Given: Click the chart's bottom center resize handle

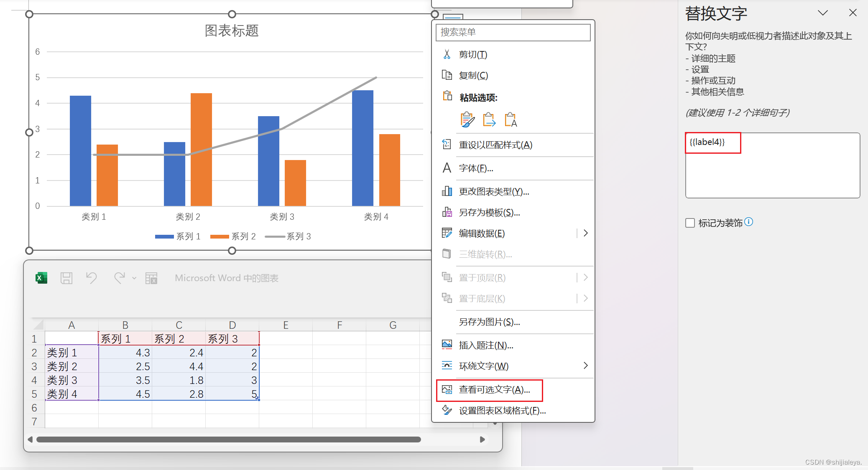Looking at the screenshot, I should [x=232, y=251].
